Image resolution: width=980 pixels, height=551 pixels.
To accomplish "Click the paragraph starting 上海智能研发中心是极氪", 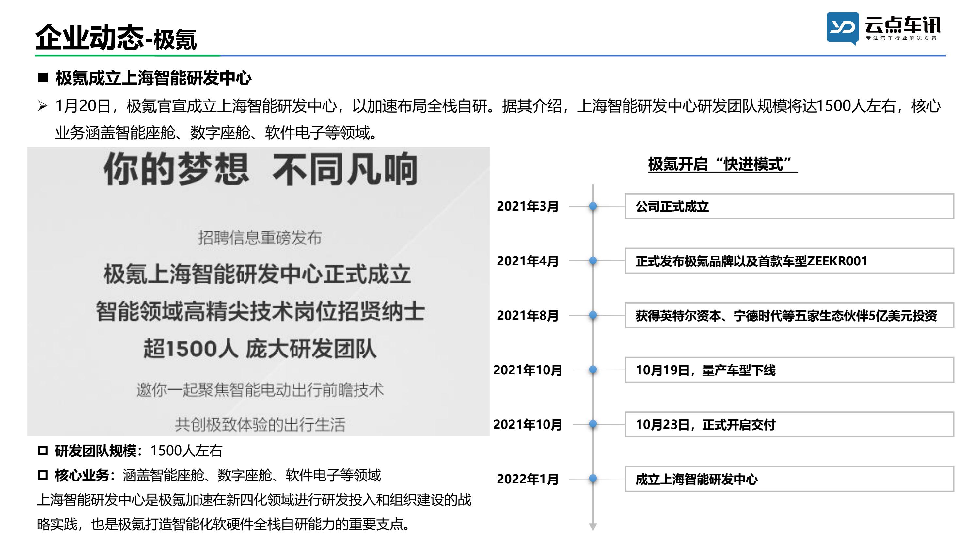I will (x=254, y=512).
